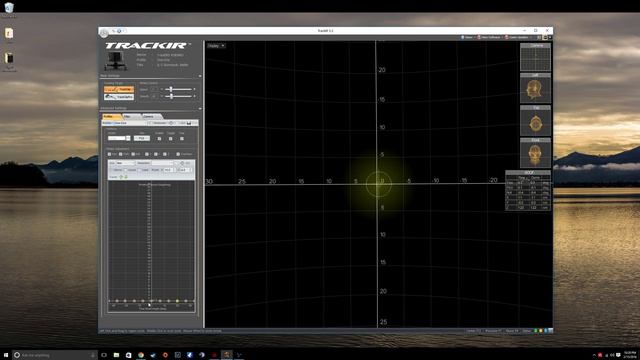Collapse the Advanced Settings section
Screen dimensions: 640x360
click(200, 109)
